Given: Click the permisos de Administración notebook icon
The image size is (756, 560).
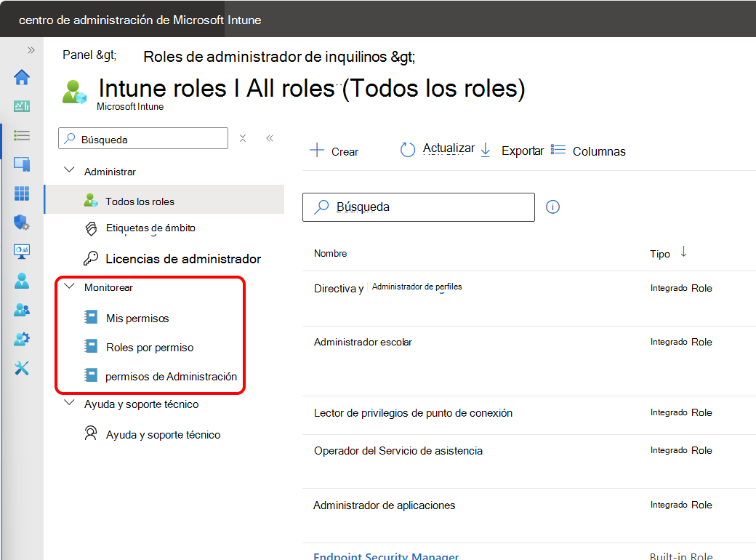Looking at the screenshot, I should click(91, 375).
